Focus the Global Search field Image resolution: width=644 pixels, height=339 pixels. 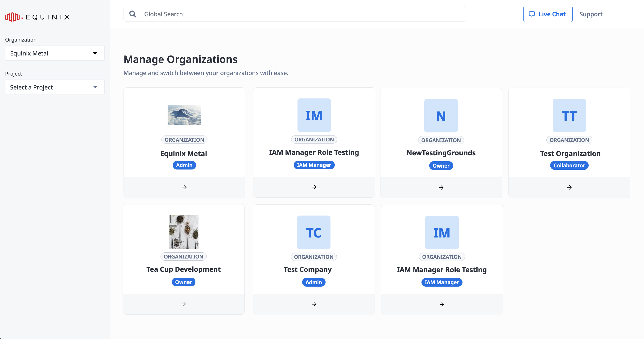(295, 14)
